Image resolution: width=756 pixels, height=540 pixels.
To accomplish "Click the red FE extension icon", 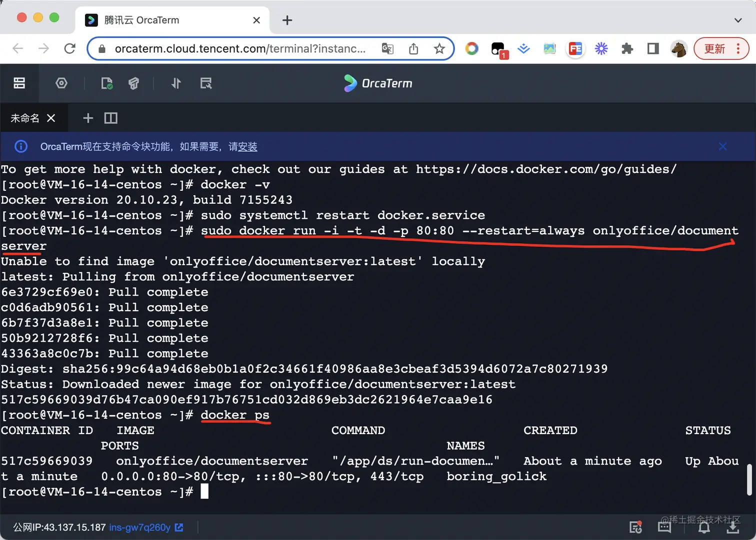I will 575,48.
